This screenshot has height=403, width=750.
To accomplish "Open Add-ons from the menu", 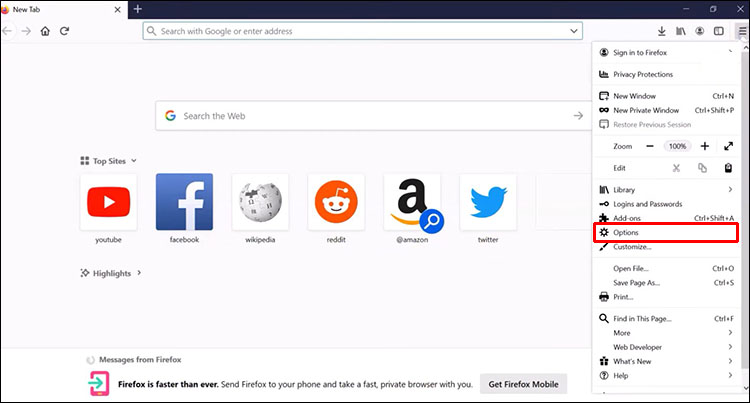I will coord(666,218).
